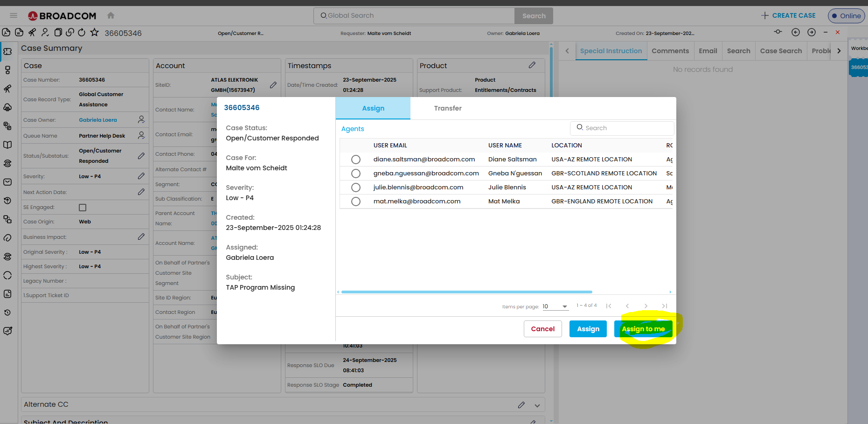Open the envelope icon in left sidebar

point(7,182)
